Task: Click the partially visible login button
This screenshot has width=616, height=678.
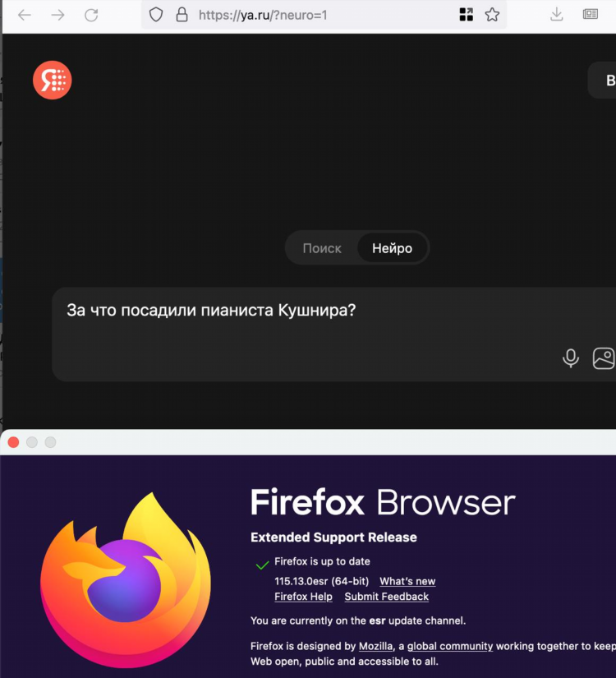Action: tap(602, 80)
